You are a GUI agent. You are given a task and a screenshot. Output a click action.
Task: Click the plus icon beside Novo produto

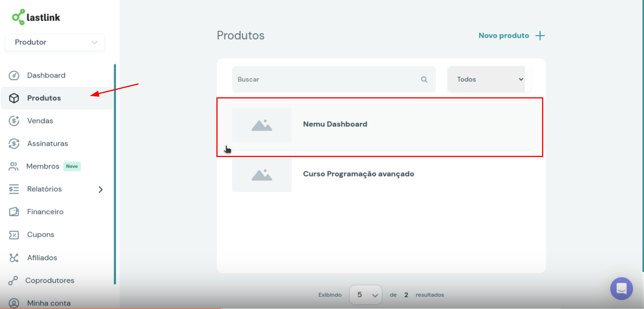pos(540,35)
